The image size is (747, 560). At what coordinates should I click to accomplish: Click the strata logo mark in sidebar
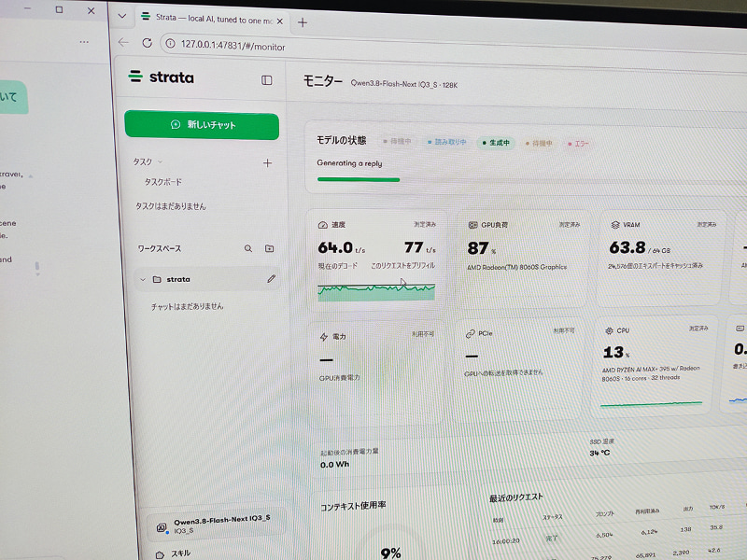click(135, 77)
